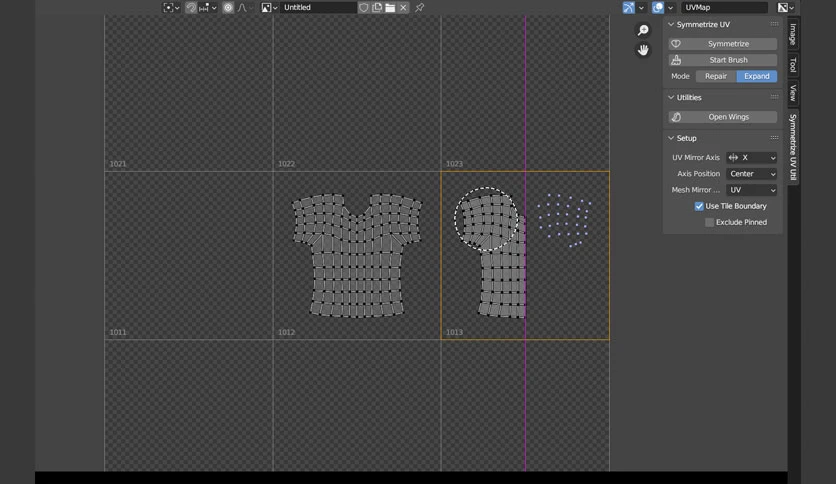Grab Utilities panel drag handle
This screenshot has width=836, height=484.
(774, 97)
